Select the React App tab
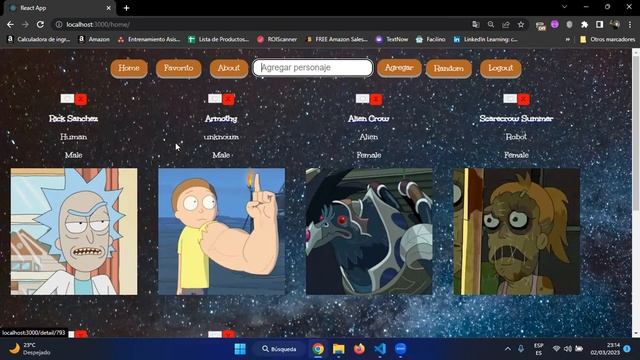The image size is (640, 360). [x=60, y=8]
